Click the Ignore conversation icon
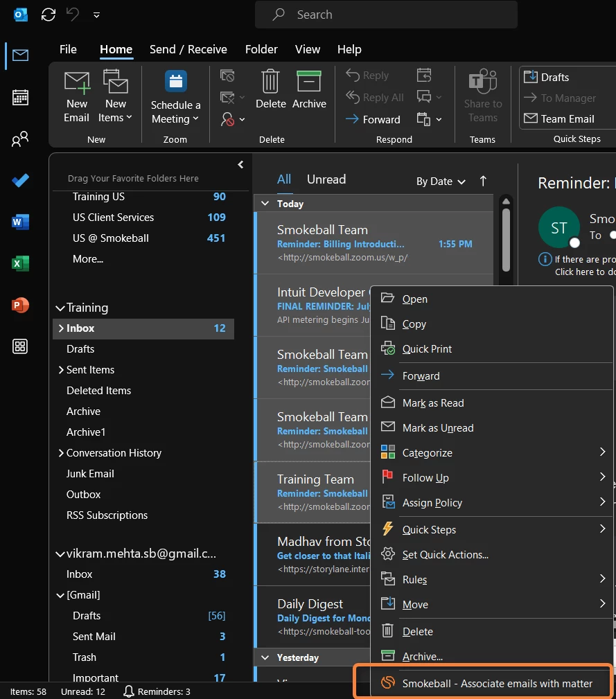The width and height of the screenshot is (616, 699). click(x=227, y=76)
